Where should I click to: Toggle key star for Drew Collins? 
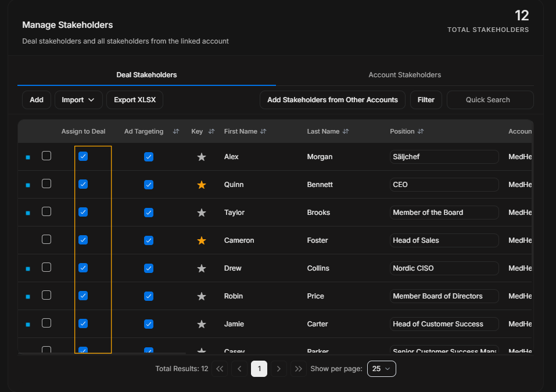202,268
